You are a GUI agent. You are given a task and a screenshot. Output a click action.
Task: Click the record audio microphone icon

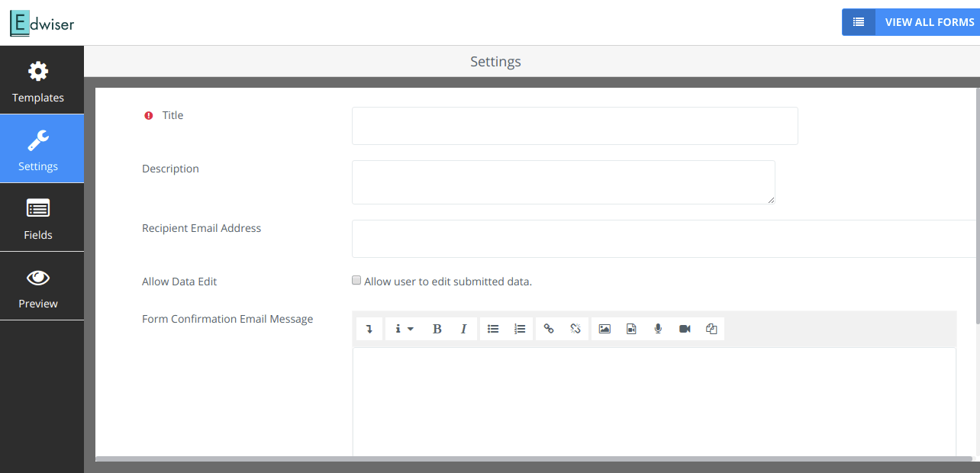click(658, 328)
